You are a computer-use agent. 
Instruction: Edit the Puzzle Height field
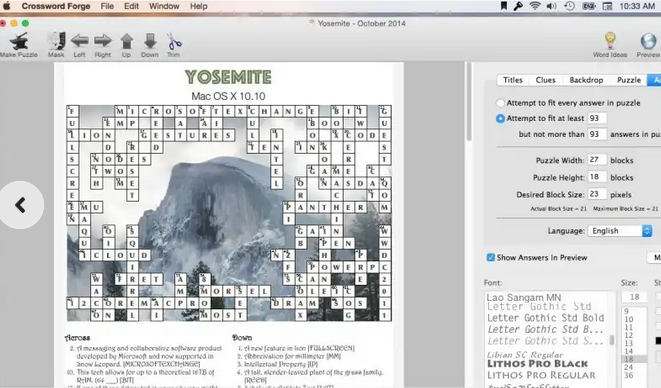597,177
